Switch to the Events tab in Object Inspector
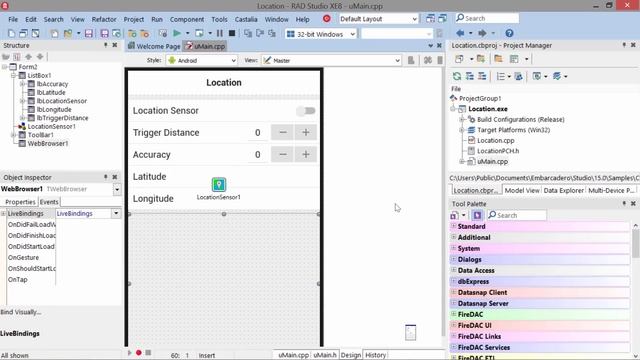640x360 pixels. pos(49,202)
